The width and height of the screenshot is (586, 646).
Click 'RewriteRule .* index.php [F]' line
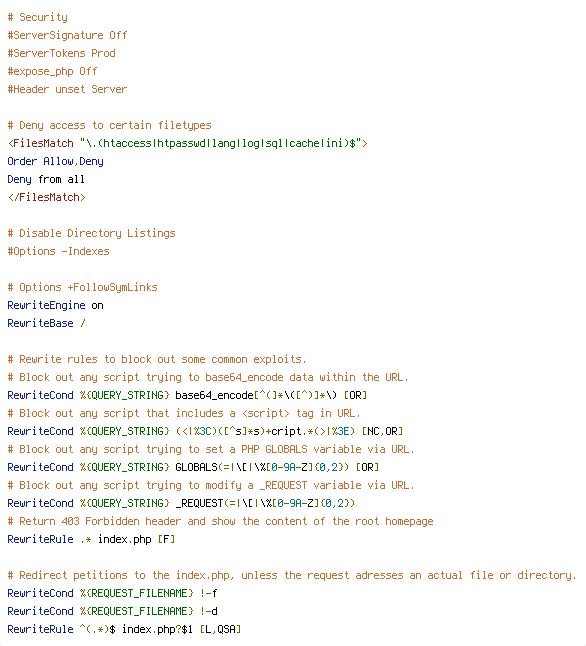click(91, 539)
